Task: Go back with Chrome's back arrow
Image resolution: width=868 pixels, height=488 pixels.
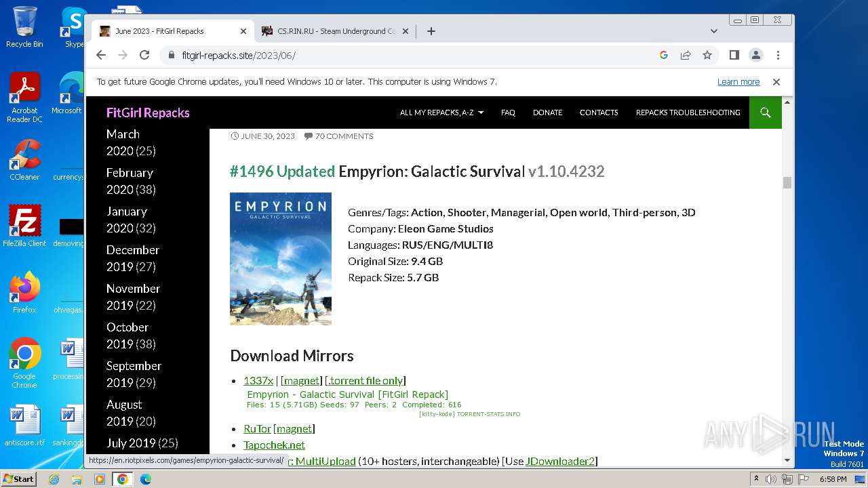Action: [x=101, y=55]
